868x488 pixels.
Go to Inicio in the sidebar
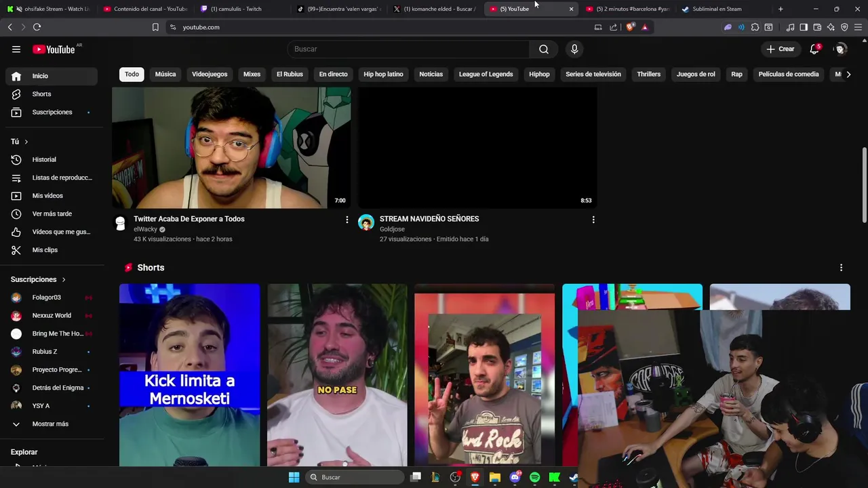click(x=52, y=76)
